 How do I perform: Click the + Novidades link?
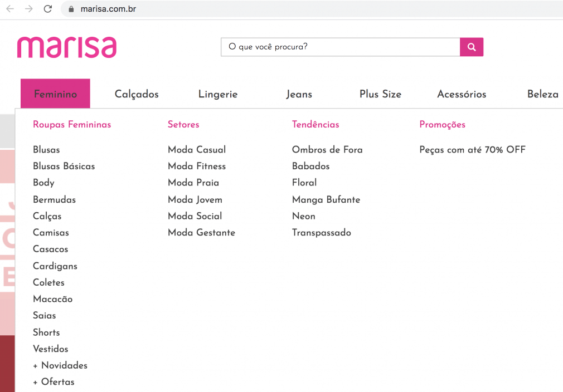60,365
